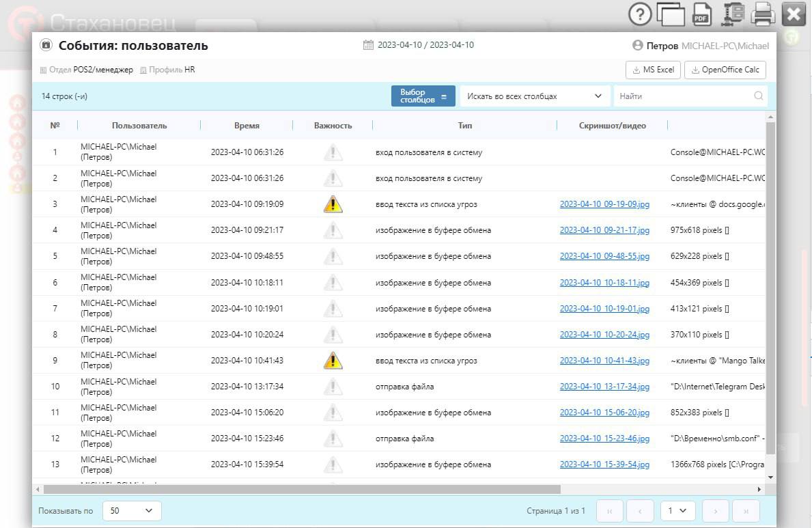This screenshot has height=528, width=812.
Task: Export table to MS Excel
Action: coord(653,70)
